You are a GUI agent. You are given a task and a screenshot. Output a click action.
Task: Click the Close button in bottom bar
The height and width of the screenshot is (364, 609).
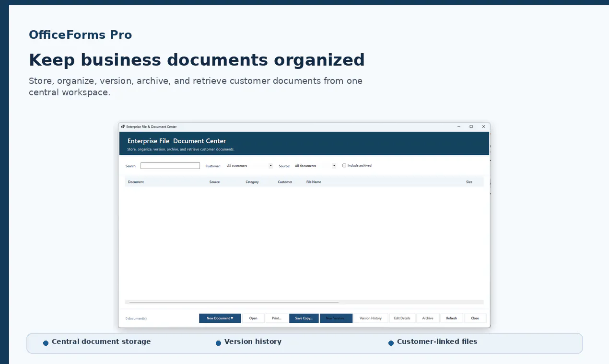pos(475,318)
